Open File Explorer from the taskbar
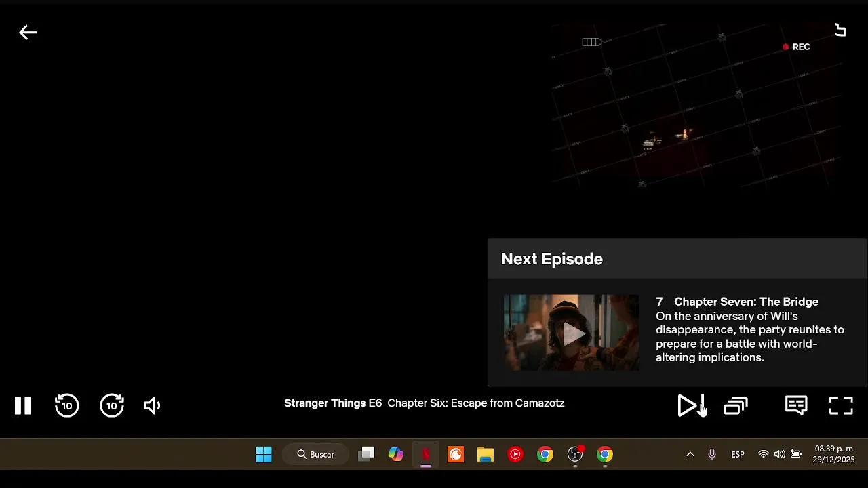This screenshot has width=868, height=488. 486,454
